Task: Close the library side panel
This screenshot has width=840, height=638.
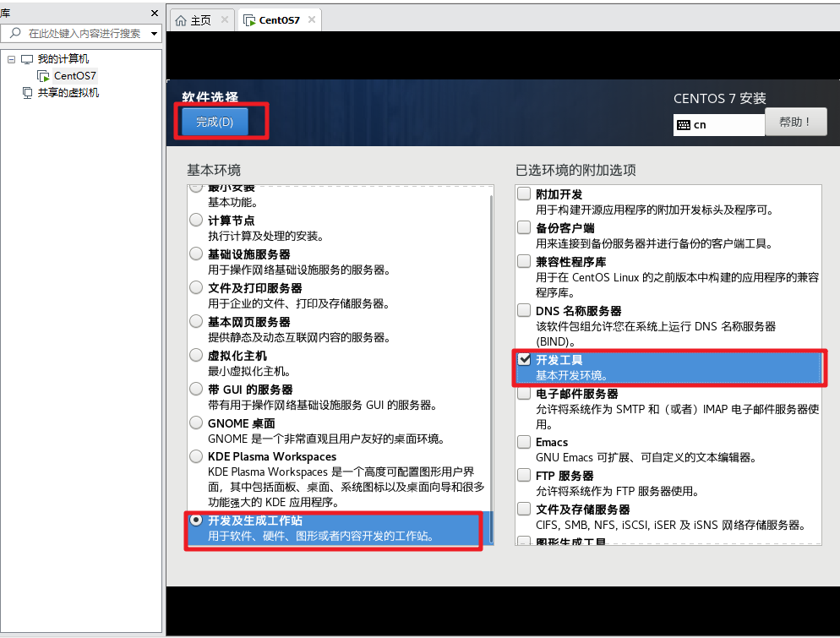Action: (x=155, y=13)
